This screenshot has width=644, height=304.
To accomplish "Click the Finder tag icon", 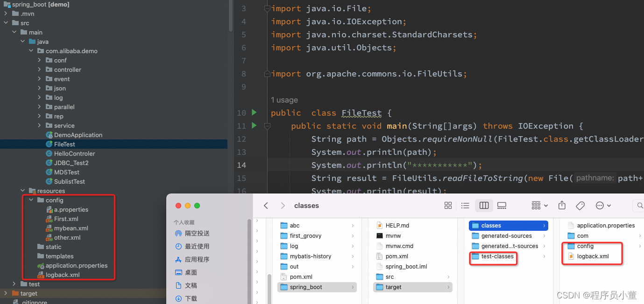I will pyautogui.click(x=580, y=206).
